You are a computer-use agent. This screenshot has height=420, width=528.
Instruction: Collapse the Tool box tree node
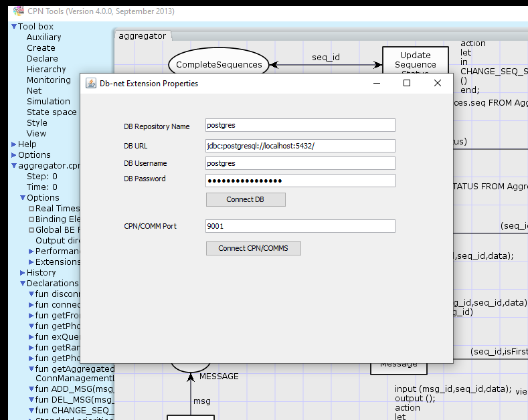coord(14,26)
